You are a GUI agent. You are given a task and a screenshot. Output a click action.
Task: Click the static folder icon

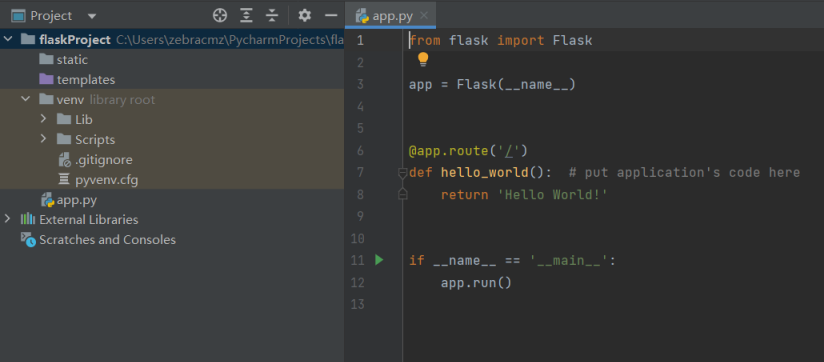(46, 59)
